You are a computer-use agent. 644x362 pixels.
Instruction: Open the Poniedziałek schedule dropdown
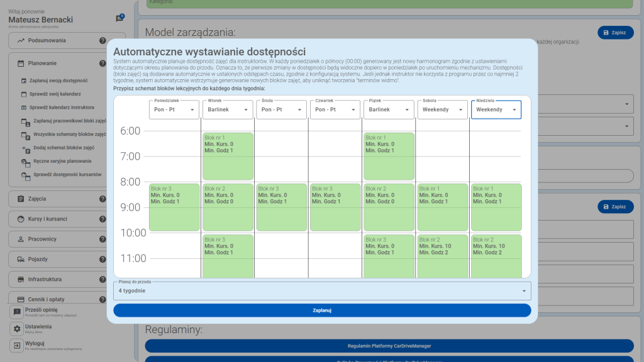tap(173, 109)
